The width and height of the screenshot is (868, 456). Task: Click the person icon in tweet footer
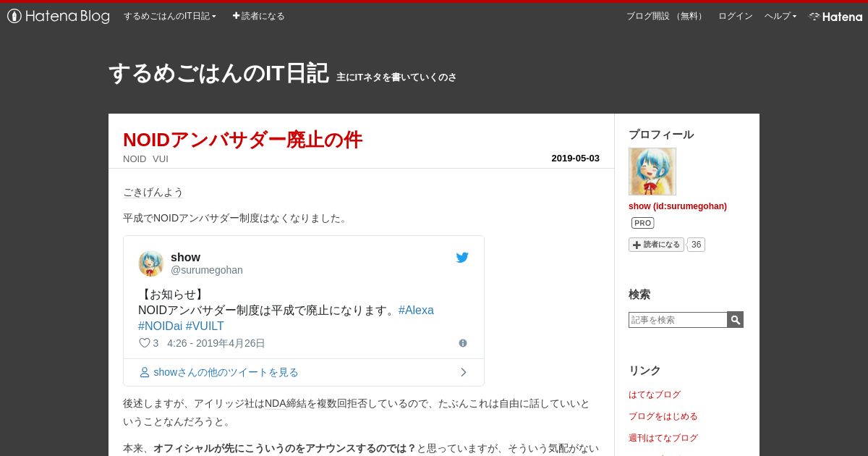(144, 372)
